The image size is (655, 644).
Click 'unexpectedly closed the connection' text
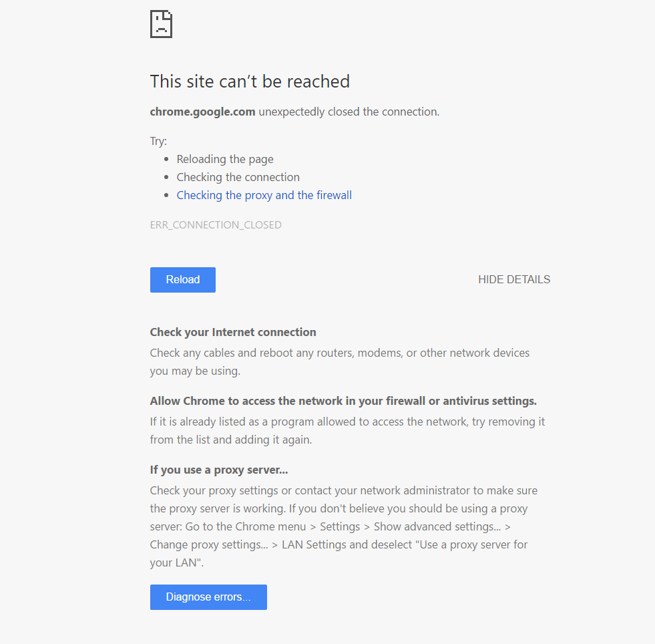[349, 112]
